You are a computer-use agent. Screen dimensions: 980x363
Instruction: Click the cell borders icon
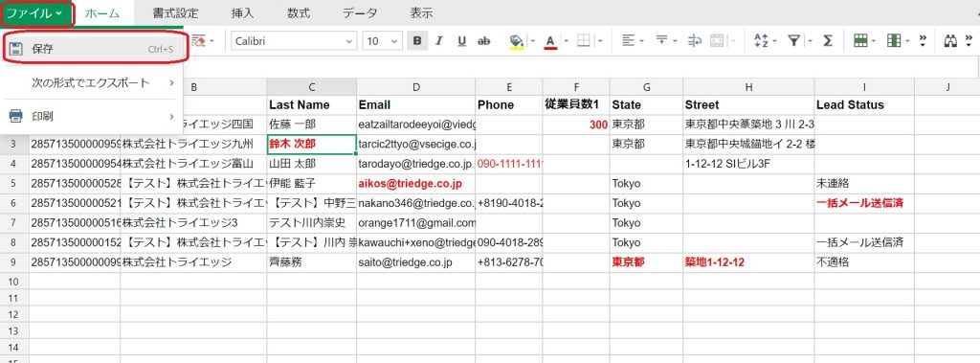click(x=584, y=40)
